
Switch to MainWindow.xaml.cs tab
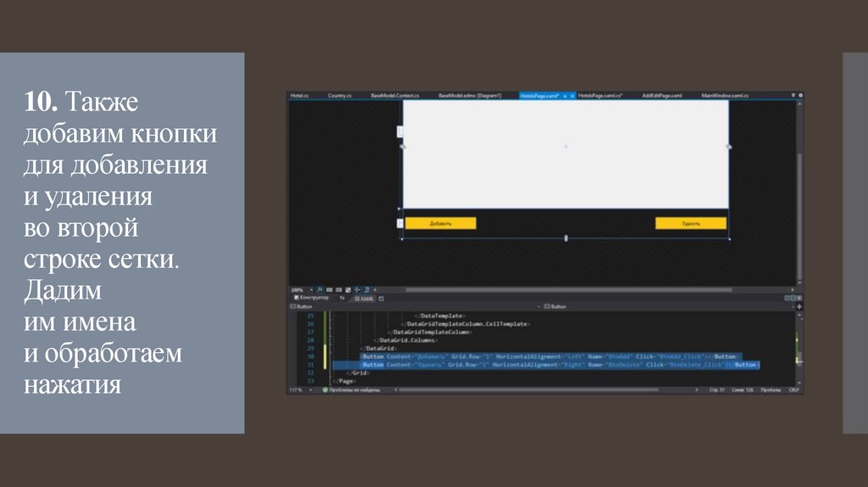pyautogui.click(x=725, y=96)
